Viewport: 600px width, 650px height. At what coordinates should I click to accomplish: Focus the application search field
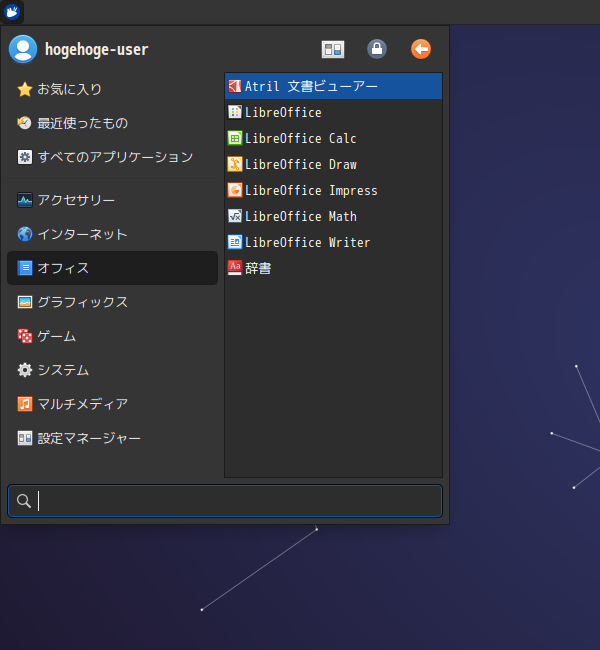click(225, 501)
